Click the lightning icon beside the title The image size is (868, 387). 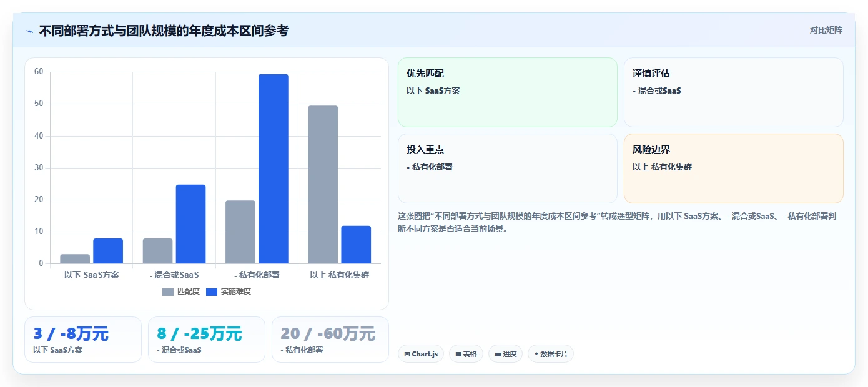click(30, 31)
